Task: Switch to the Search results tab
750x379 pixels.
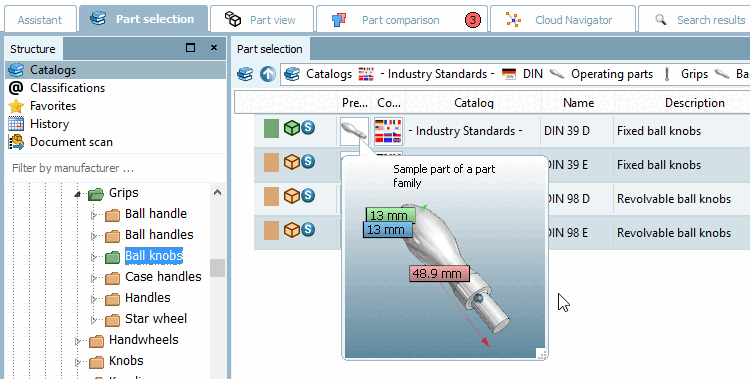Action: pos(695,20)
